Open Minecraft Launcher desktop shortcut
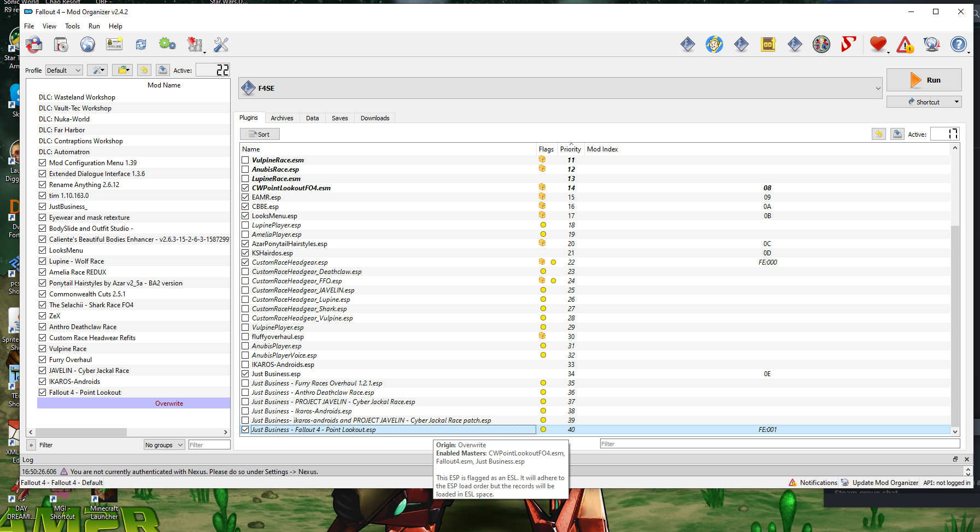 click(104, 504)
